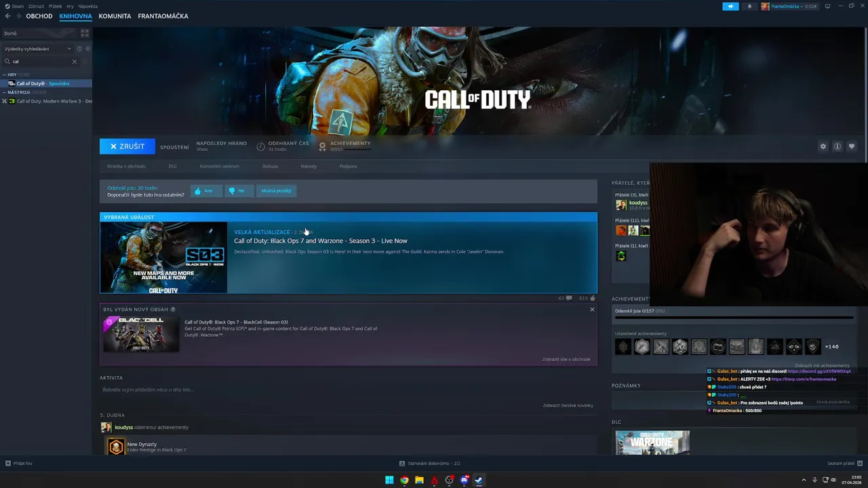Click the library search field containing 'cal'
Image resolution: width=868 pixels, height=488 pixels.
pyautogui.click(x=41, y=62)
